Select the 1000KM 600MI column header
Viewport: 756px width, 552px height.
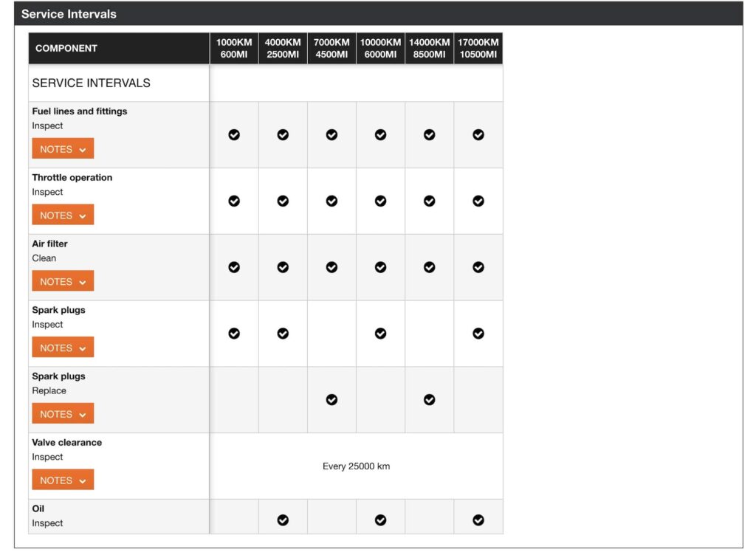tap(234, 48)
